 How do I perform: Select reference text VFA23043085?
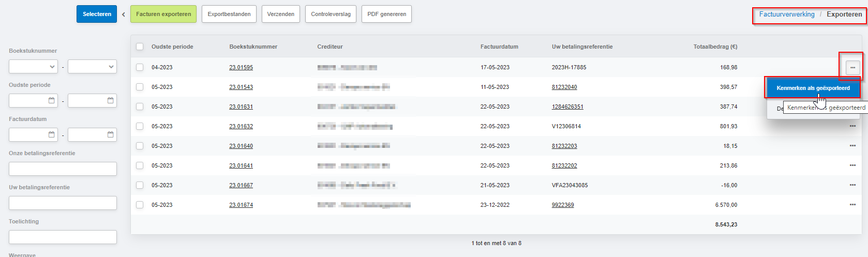570,185
